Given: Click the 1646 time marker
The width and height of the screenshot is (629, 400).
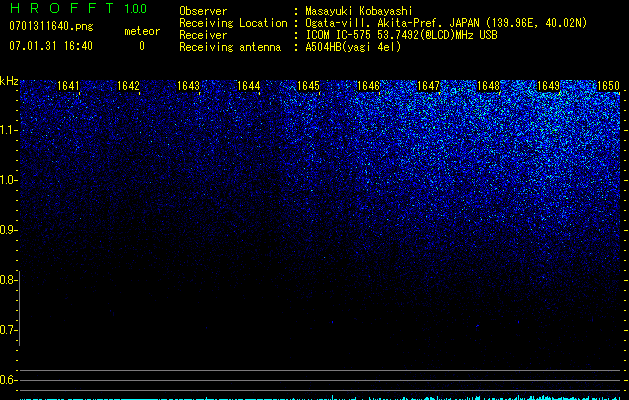Looking at the screenshot, I should 368,86.
